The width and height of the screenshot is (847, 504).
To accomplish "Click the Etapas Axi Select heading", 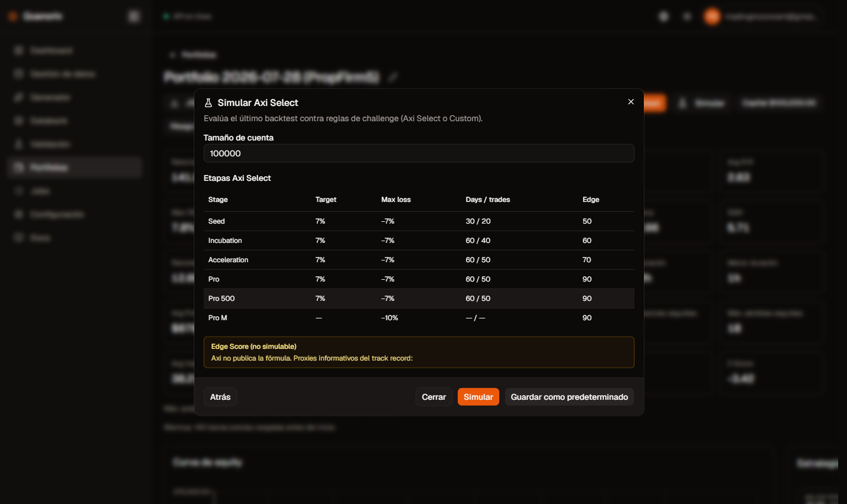I will (x=237, y=178).
